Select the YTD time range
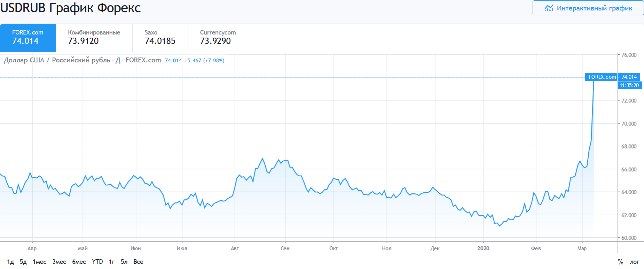 click(97, 262)
